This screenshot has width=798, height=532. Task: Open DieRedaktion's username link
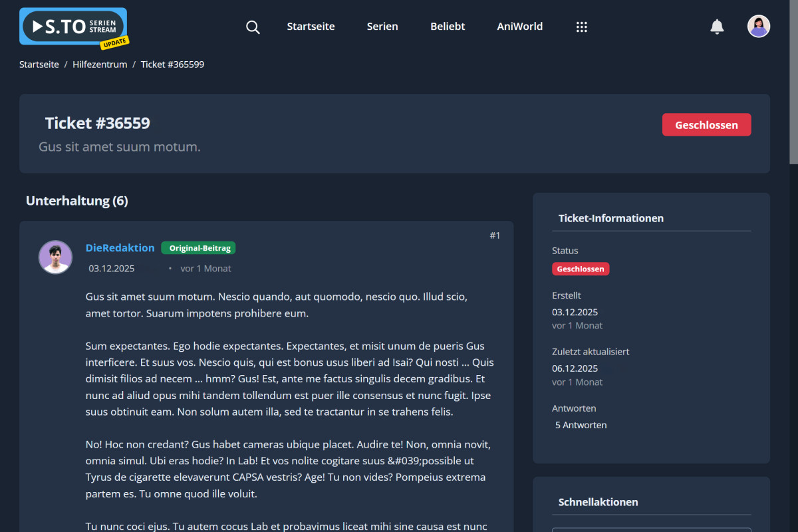tap(120, 247)
